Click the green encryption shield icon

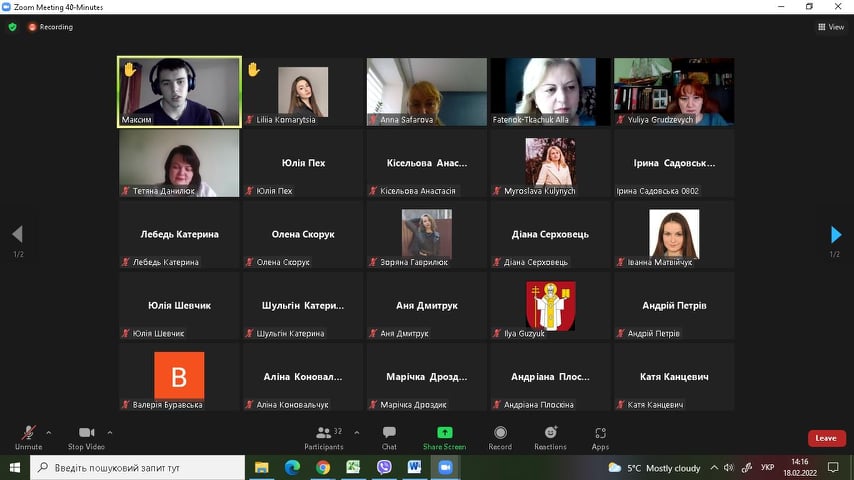[x=13, y=27]
